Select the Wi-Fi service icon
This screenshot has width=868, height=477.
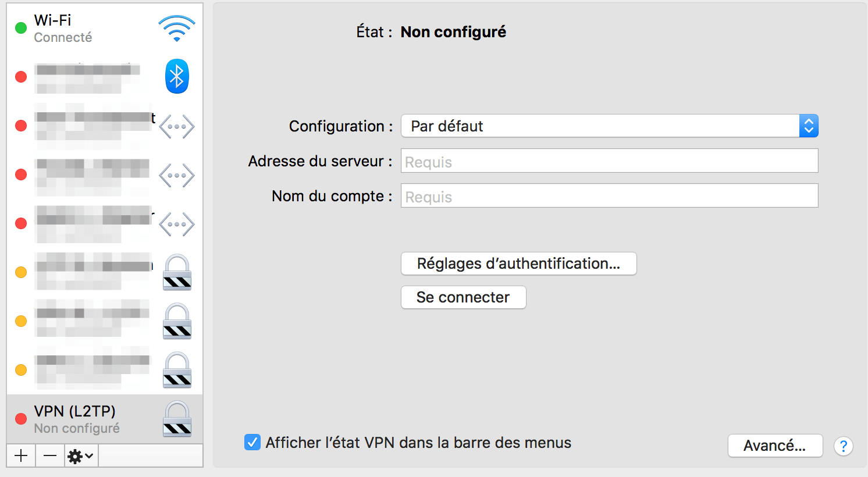(177, 29)
